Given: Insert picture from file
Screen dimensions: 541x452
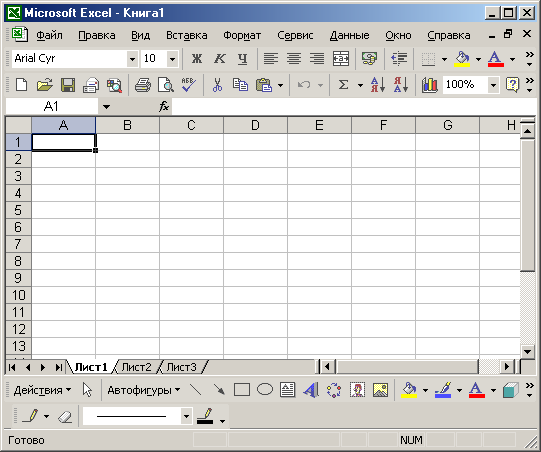Looking at the screenshot, I should click(381, 390).
